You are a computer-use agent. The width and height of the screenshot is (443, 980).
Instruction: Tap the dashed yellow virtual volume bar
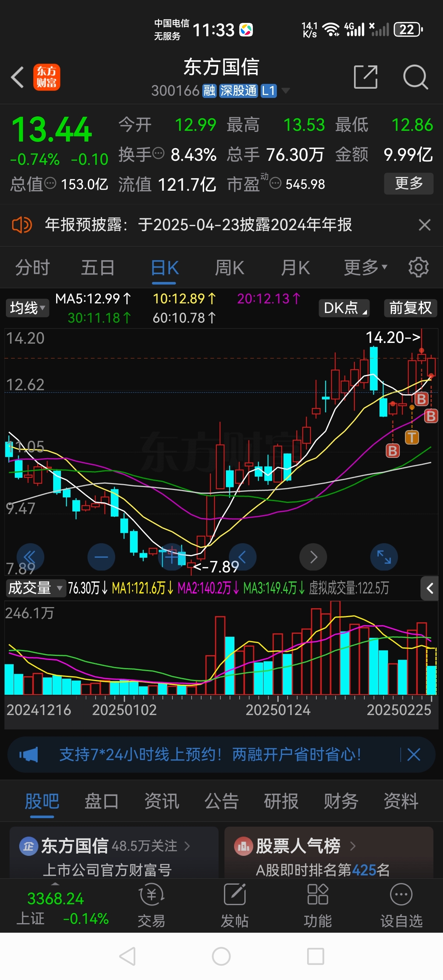[431, 671]
